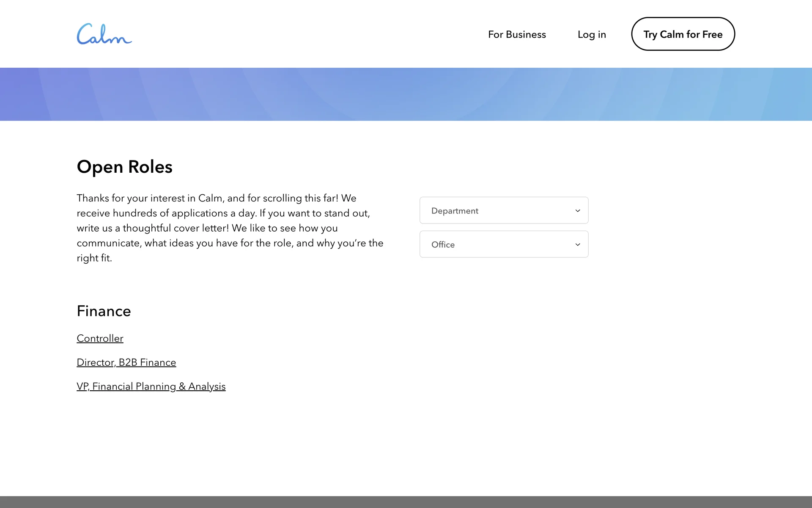Click the blue gradient banner
Image resolution: width=812 pixels, height=508 pixels.
(x=406, y=94)
